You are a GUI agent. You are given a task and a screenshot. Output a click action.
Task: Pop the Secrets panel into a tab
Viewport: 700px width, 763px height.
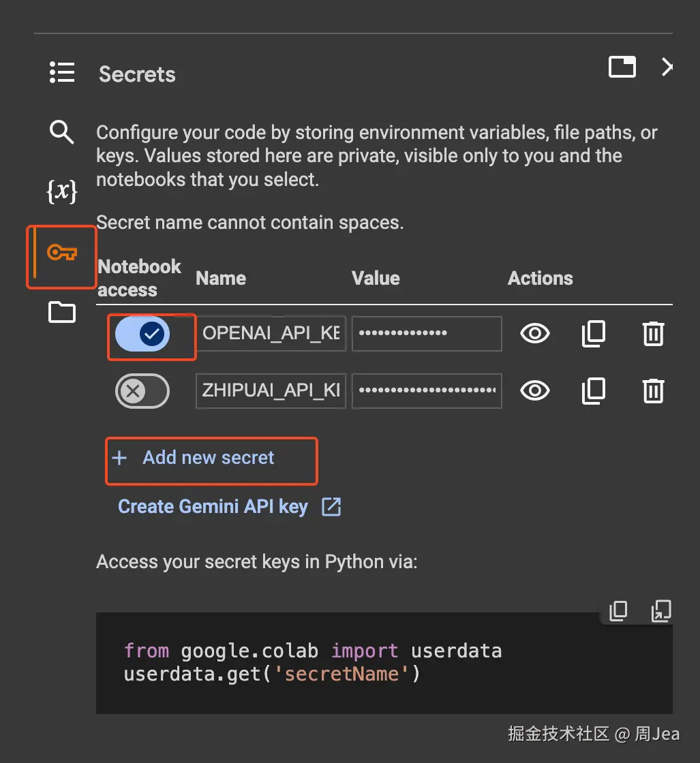click(x=622, y=67)
